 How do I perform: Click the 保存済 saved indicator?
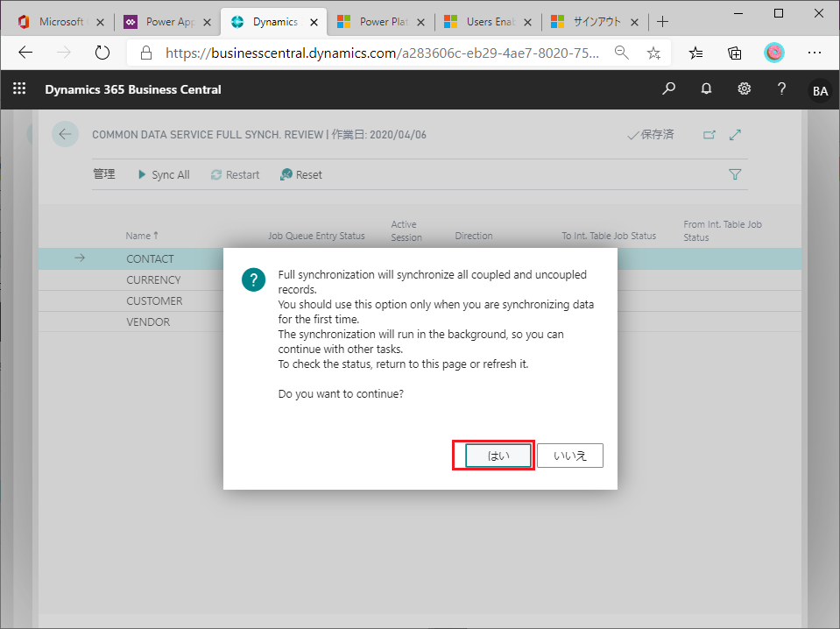pyautogui.click(x=650, y=135)
